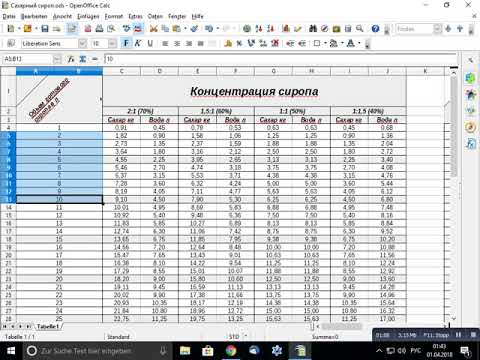
Task: Insert a chart using chart icon
Action: coord(286,29)
